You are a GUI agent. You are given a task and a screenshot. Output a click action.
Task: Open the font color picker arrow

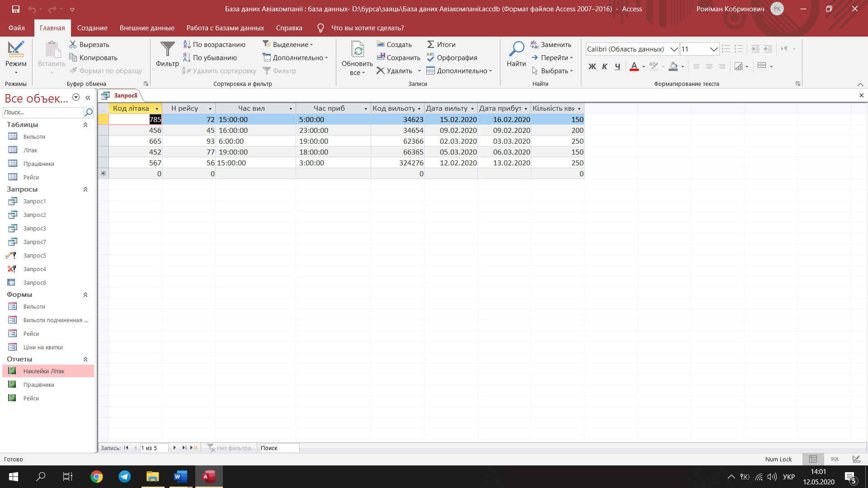click(644, 66)
